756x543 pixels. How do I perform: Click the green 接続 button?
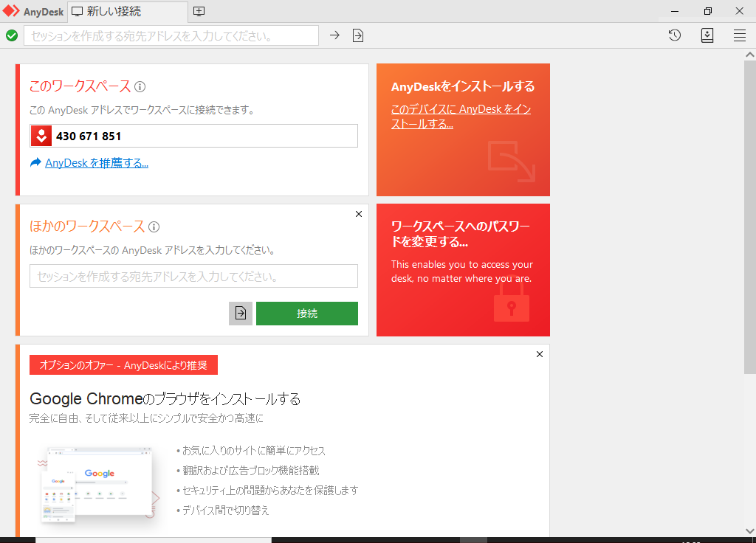coord(307,313)
